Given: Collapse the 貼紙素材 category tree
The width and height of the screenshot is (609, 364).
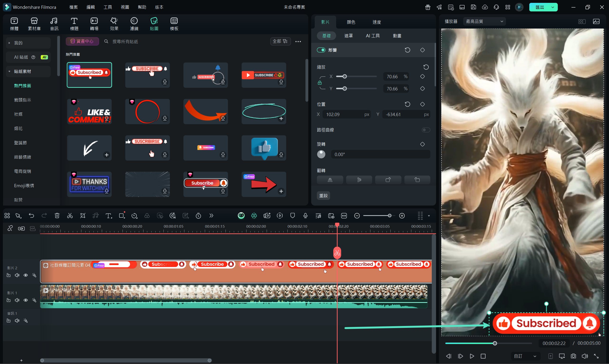Looking at the screenshot, I should pos(9,71).
